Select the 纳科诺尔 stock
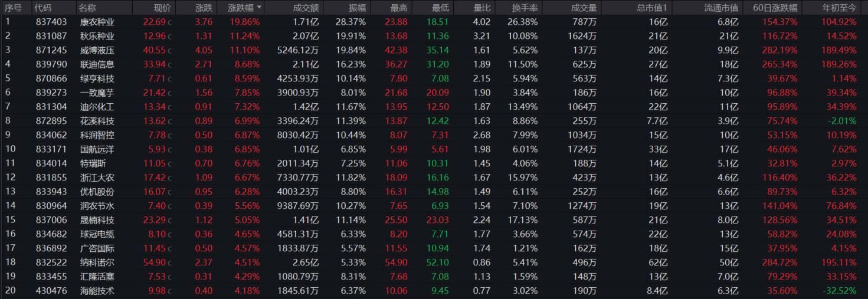Screen dimensions: 868x299 click(x=97, y=262)
